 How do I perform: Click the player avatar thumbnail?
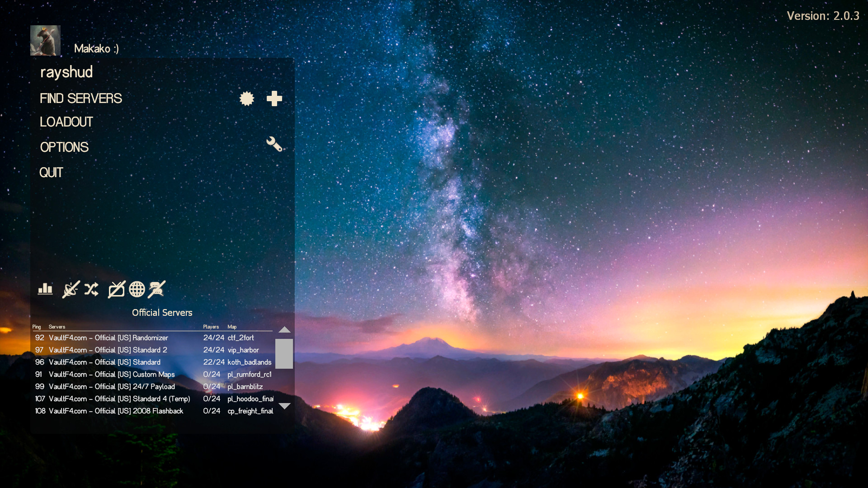[45, 40]
